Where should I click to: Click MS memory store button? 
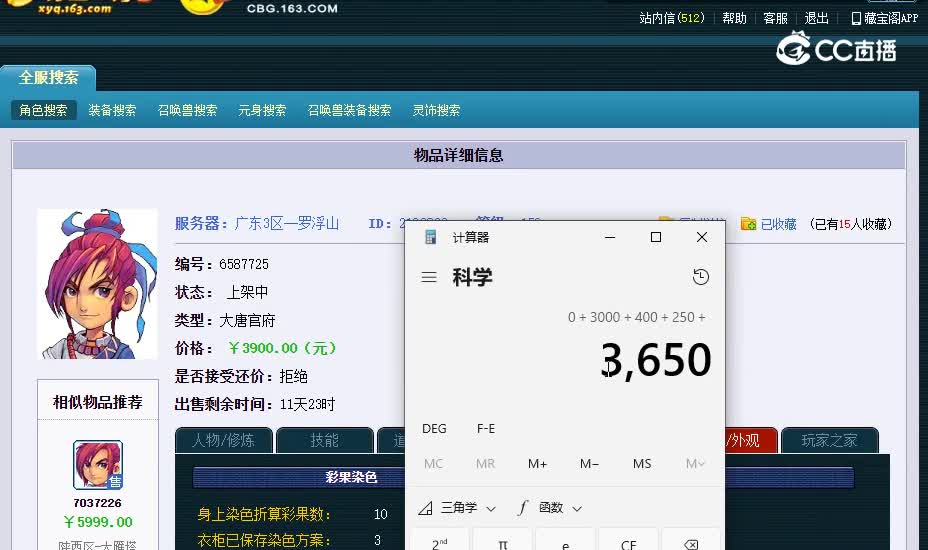pos(642,464)
